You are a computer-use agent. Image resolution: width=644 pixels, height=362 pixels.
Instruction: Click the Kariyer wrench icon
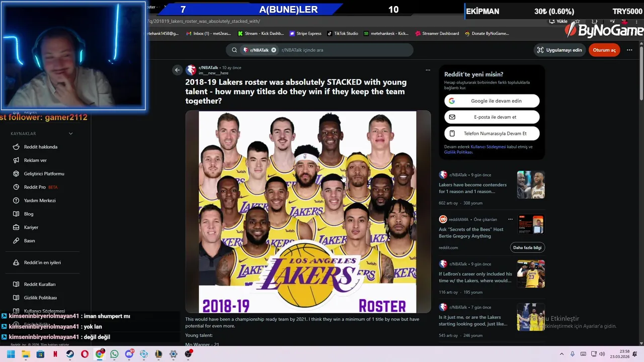click(x=16, y=227)
